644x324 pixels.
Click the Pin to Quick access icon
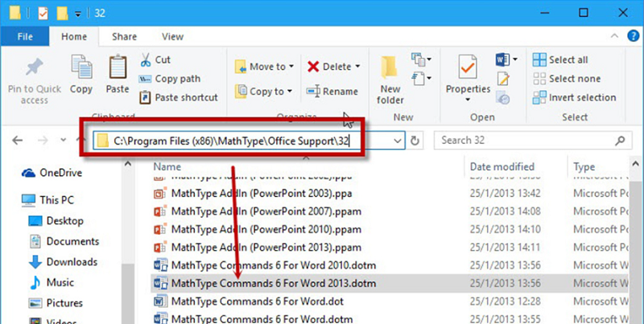(x=34, y=68)
